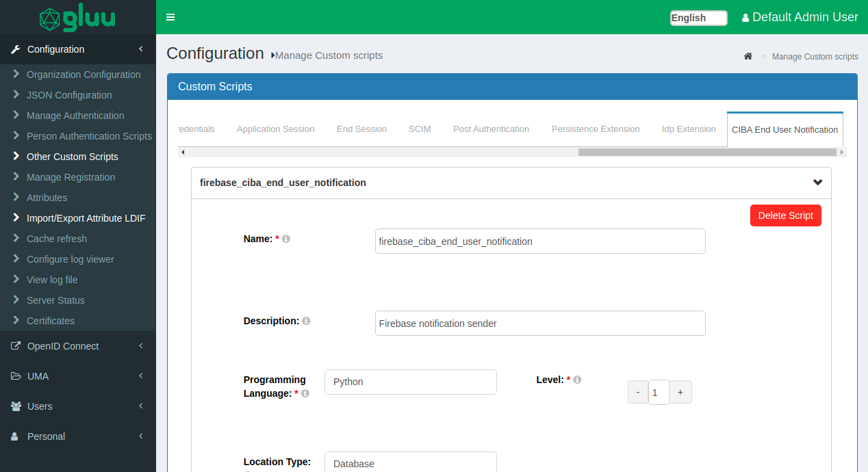Click the info icon next to Level
Viewport: 868px width, 472px height.
(577, 378)
